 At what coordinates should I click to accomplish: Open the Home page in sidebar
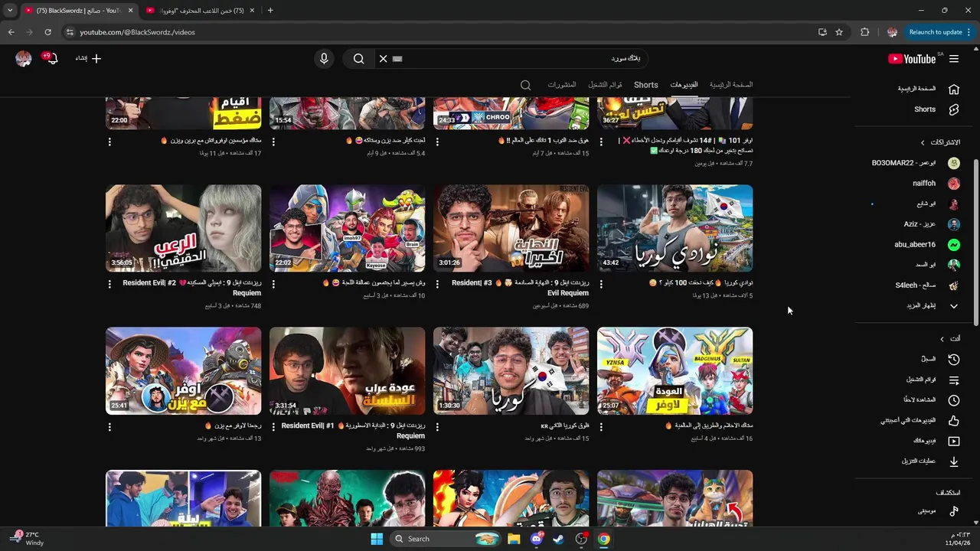[928, 89]
